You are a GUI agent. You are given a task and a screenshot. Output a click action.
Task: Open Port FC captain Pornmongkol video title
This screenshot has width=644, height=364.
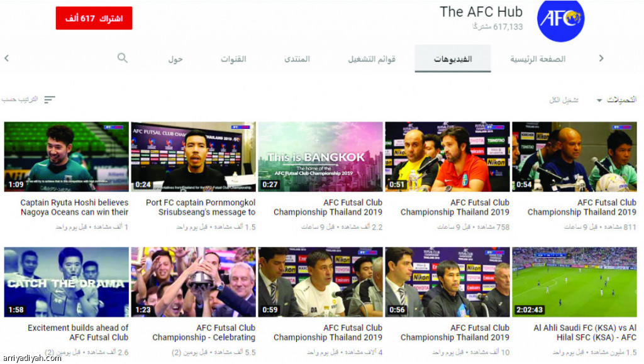point(201,207)
